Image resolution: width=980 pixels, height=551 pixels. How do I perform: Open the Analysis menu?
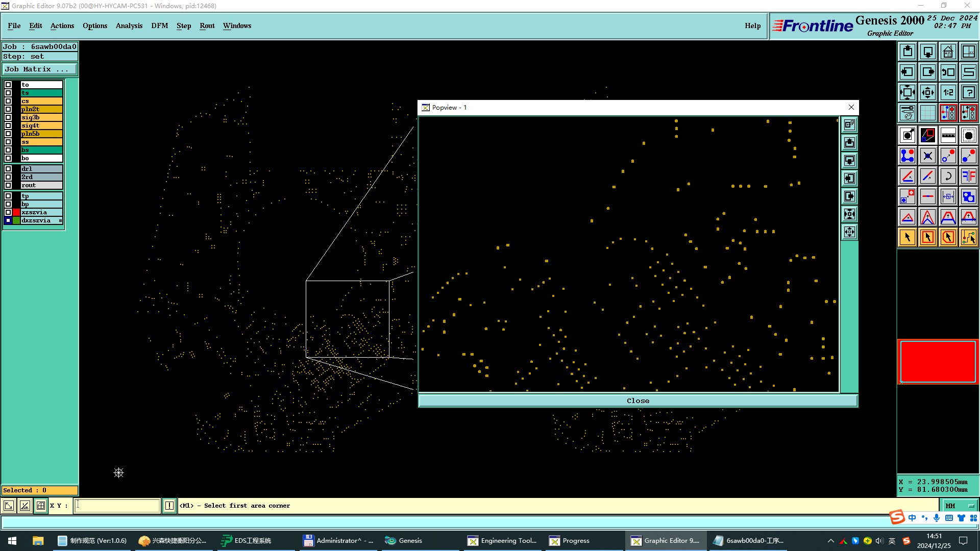tap(129, 26)
